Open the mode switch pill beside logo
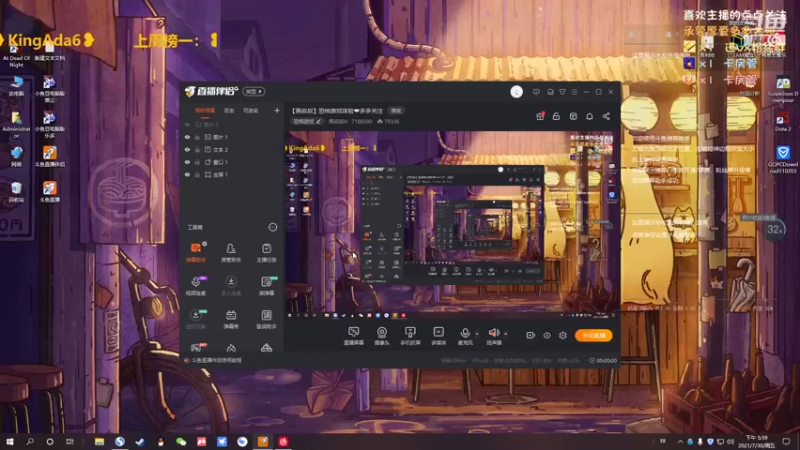The width and height of the screenshot is (800, 450). 254,92
